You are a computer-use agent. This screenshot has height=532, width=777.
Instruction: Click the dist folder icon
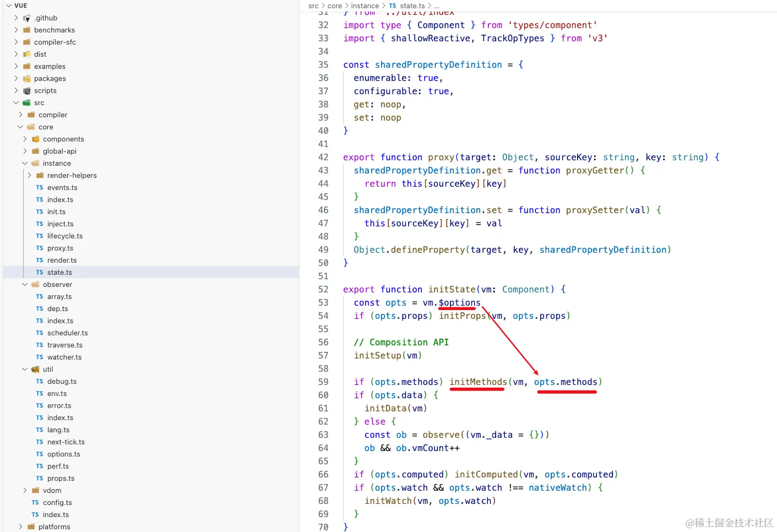[26, 55]
